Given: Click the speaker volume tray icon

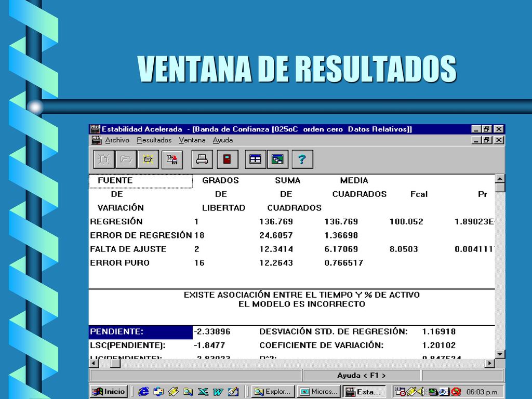Looking at the screenshot, I should 421,392.
